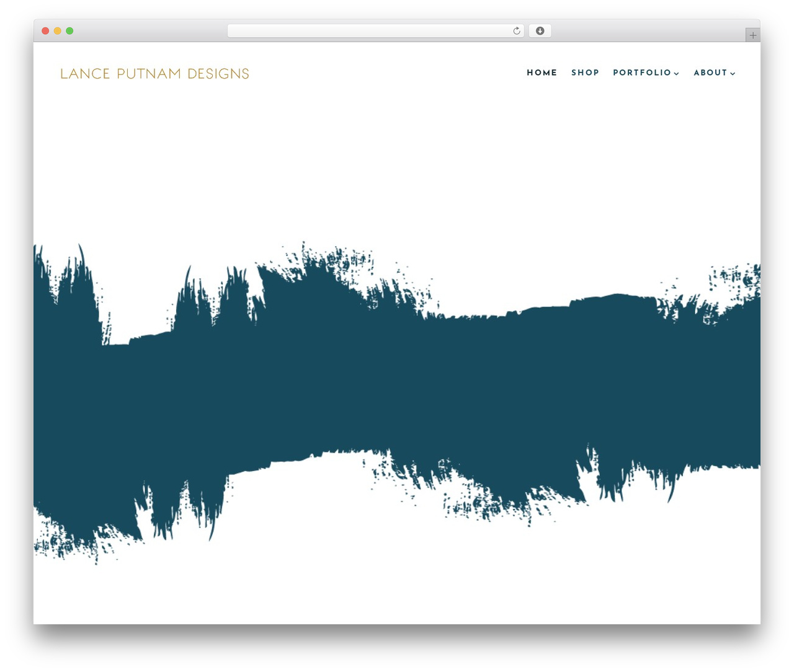Image resolution: width=794 pixels, height=672 pixels.
Task: Close the window with the red button
Action: tap(45, 31)
